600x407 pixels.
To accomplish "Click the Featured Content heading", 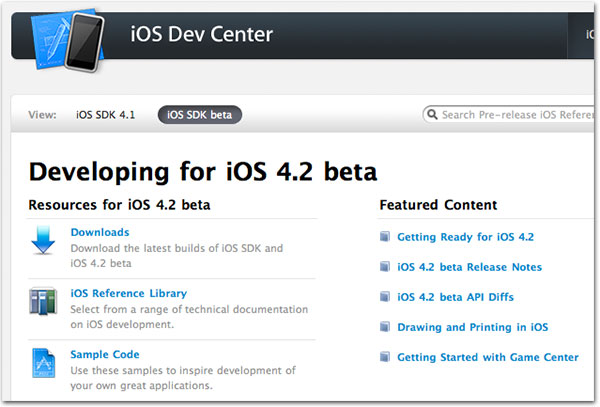I will point(438,205).
